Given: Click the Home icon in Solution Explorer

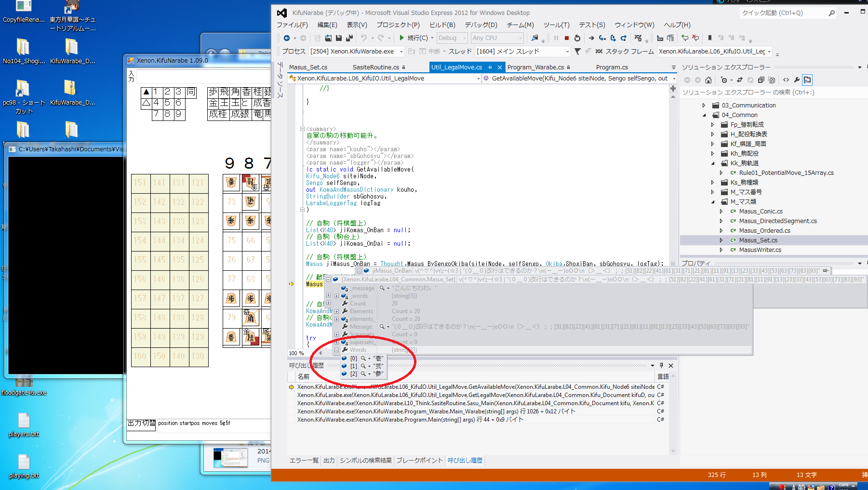Looking at the screenshot, I should [x=708, y=80].
